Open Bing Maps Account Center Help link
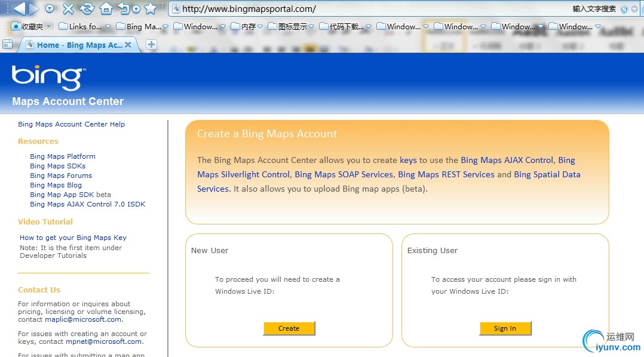The width and height of the screenshot is (644, 357). [72, 124]
